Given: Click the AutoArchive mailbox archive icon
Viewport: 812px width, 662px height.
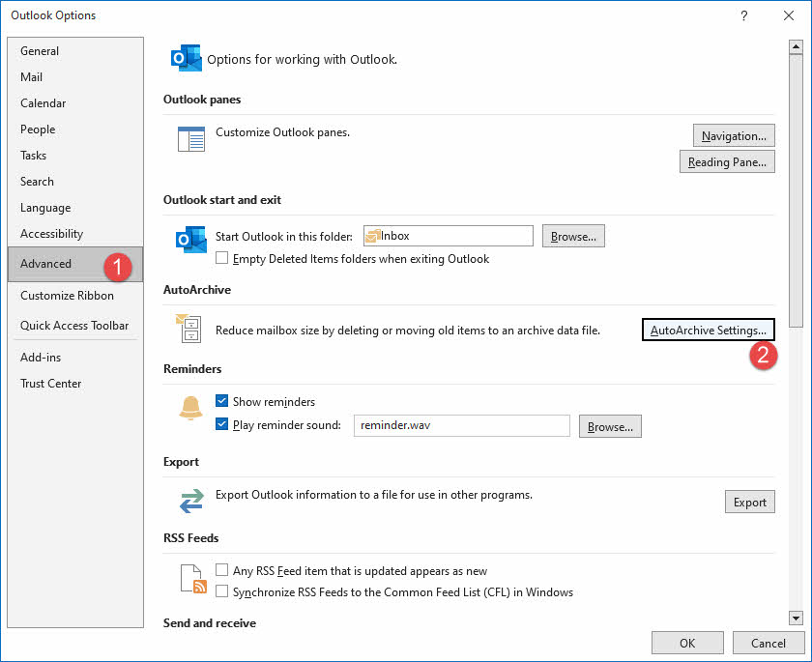Looking at the screenshot, I should pos(190,329).
